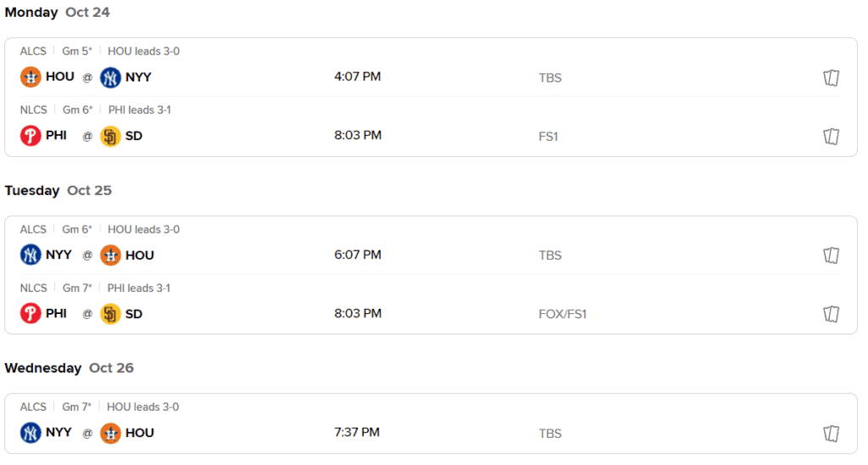The image size is (868, 465).
Task: Click the PHI team name on Tuesday
Action: click(x=57, y=313)
